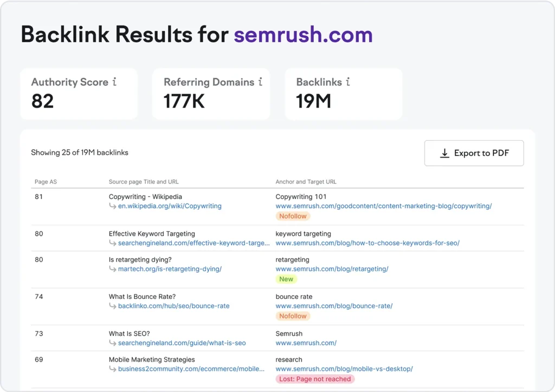This screenshot has width=555, height=392.
Task: Click the link arrow beside the business2community.com URL
Action: 113,369
